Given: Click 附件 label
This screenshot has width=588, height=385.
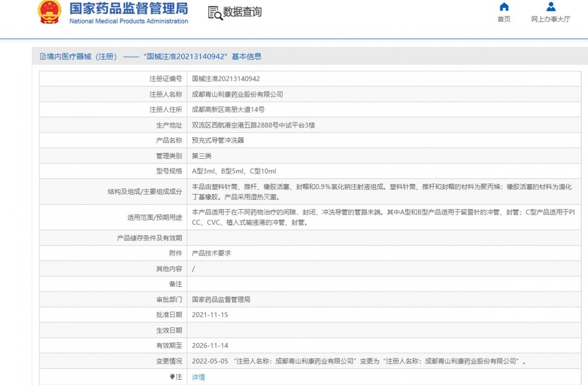Looking at the screenshot, I should click(x=175, y=253).
